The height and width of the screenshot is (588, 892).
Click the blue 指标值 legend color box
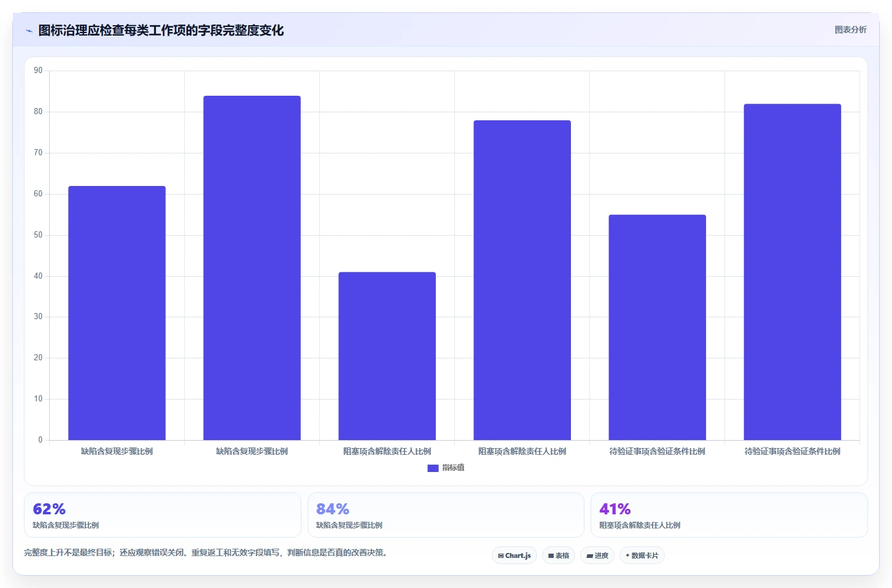433,468
